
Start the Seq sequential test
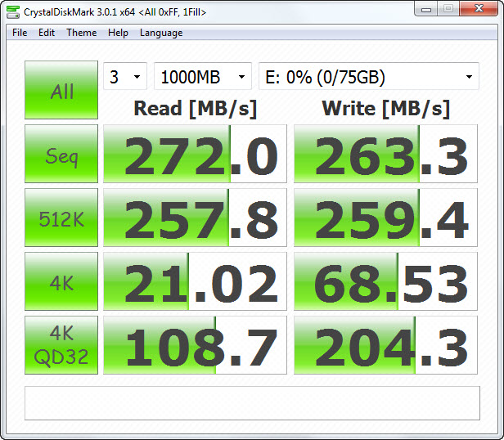coord(61,154)
